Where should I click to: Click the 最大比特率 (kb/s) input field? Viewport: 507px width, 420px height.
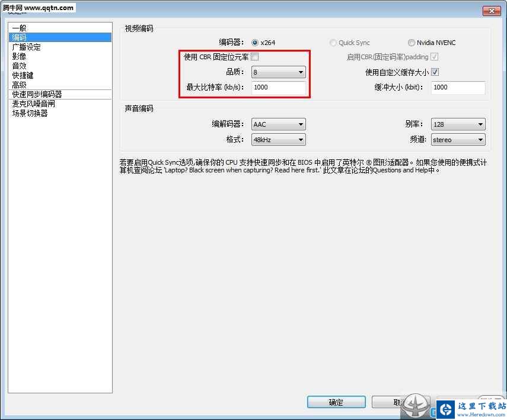click(278, 88)
